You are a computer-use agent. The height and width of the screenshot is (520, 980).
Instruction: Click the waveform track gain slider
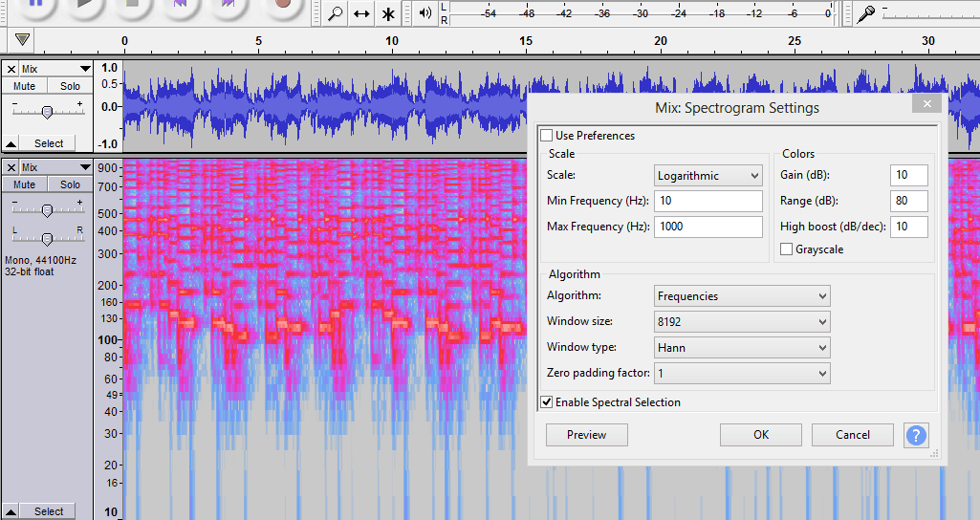click(47, 112)
